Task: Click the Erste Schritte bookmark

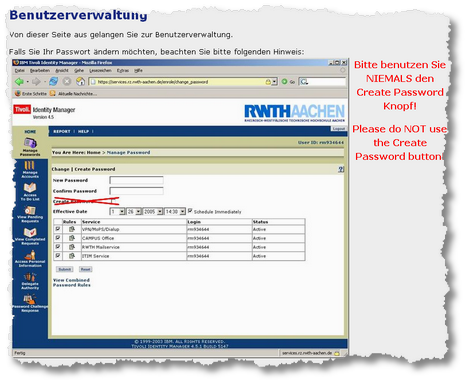Action: click(x=31, y=94)
